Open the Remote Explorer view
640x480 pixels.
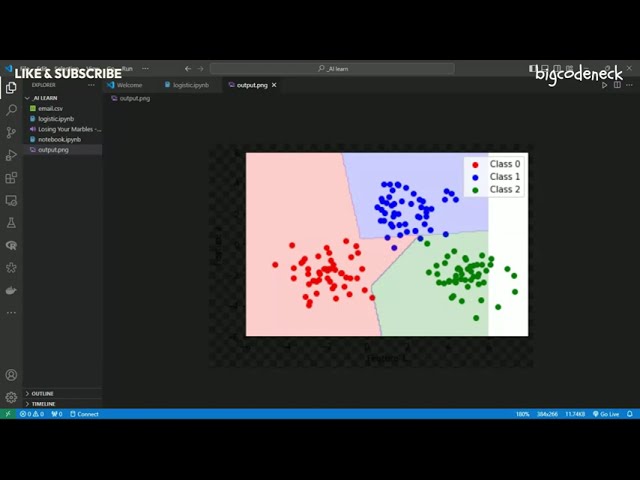point(11,200)
